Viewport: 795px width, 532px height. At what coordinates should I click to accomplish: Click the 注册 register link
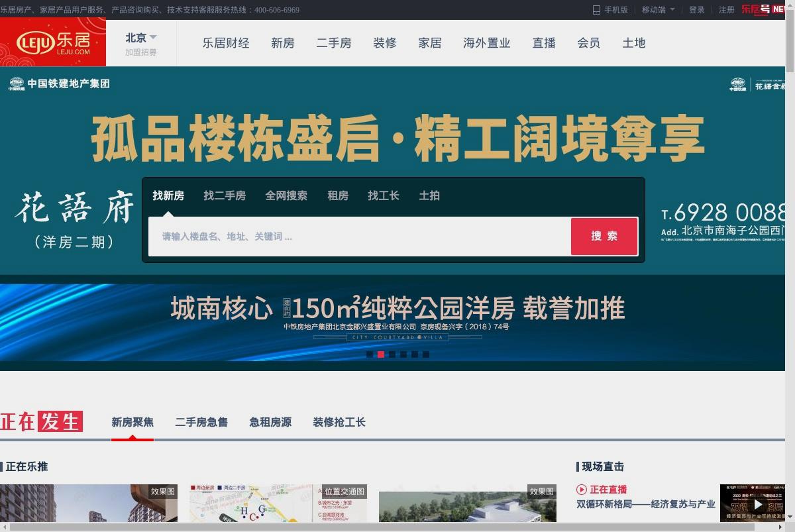coord(727,10)
